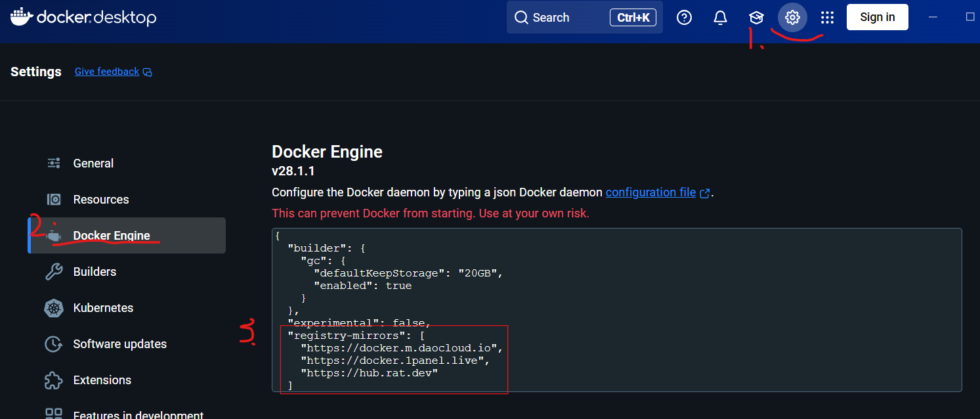This screenshot has width=980, height=419.
Task: Click inside the JSON configuration editor
Action: [617, 310]
